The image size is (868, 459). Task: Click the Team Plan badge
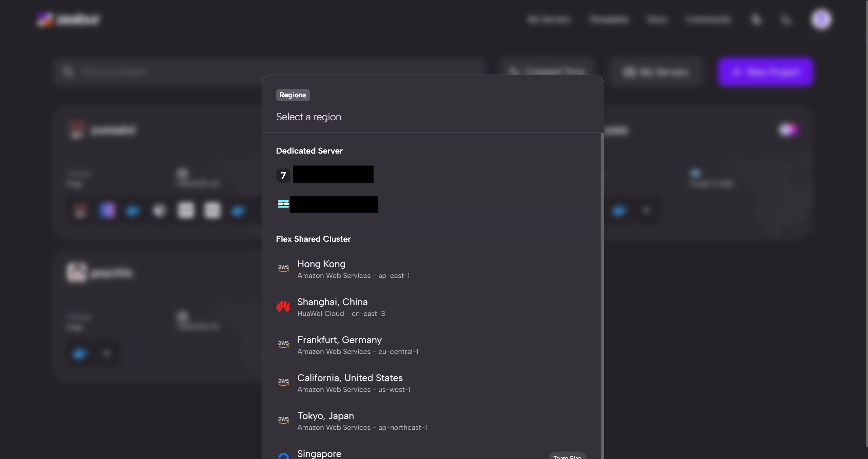tap(567, 456)
